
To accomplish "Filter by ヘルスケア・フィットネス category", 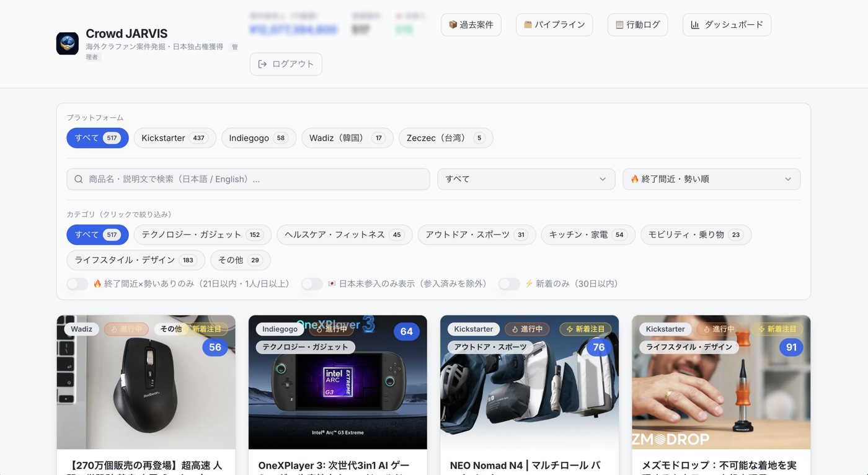I will pos(344,234).
